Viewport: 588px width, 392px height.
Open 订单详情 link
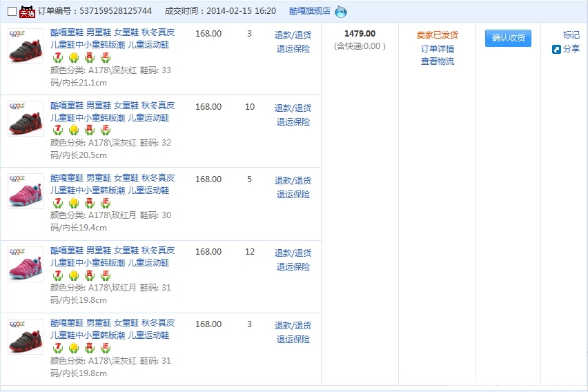438,49
